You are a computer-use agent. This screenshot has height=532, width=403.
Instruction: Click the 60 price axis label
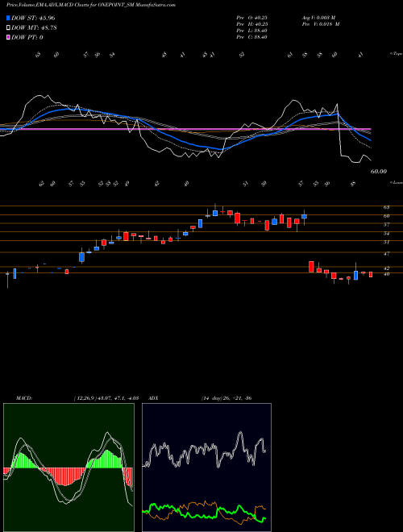(387, 216)
